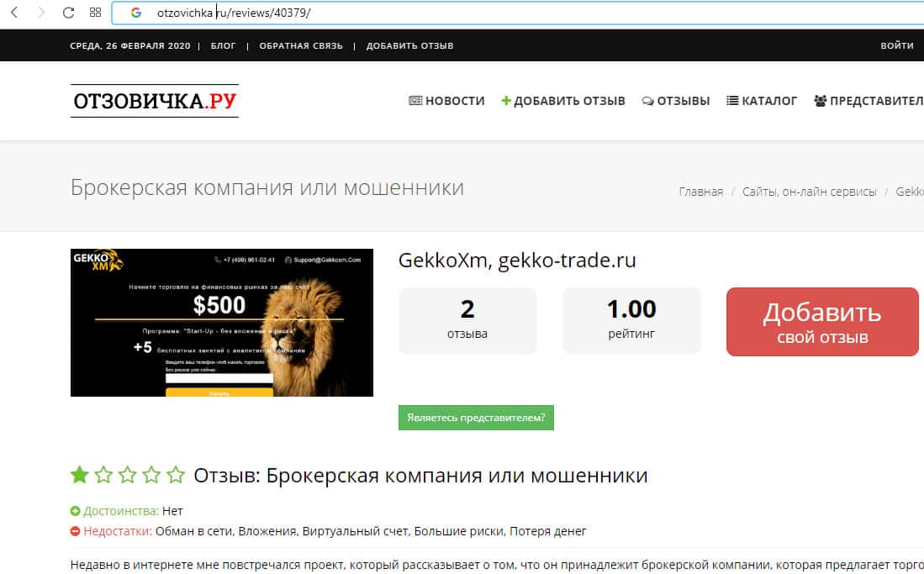Click the browser back arrow

pyautogui.click(x=15, y=13)
